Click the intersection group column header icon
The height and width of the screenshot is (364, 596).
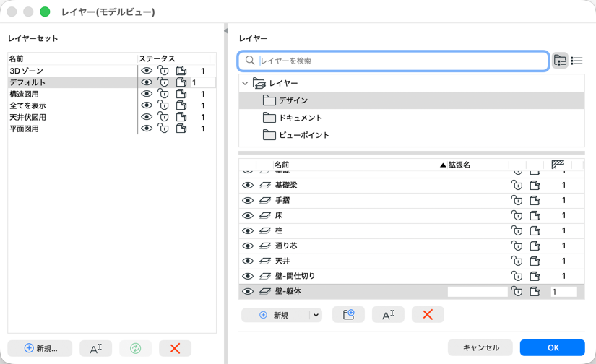[x=558, y=165]
